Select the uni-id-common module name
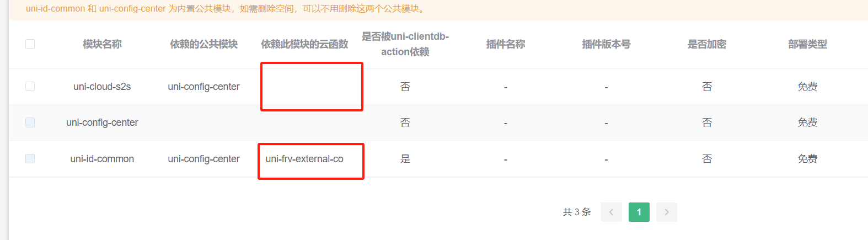The width and height of the screenshot is (868, 240). (x=102, y=159)
